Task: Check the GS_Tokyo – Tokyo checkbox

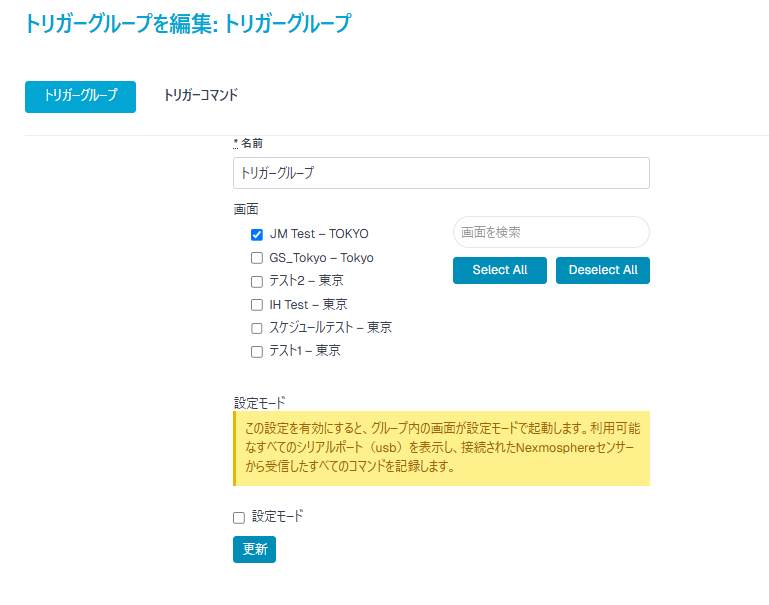Action: (x=256, y=258)
